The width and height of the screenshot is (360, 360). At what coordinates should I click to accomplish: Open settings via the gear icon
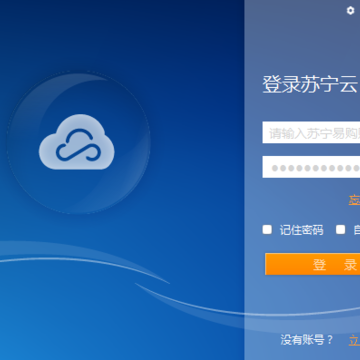pyautogui.click(x=350, y=11)
